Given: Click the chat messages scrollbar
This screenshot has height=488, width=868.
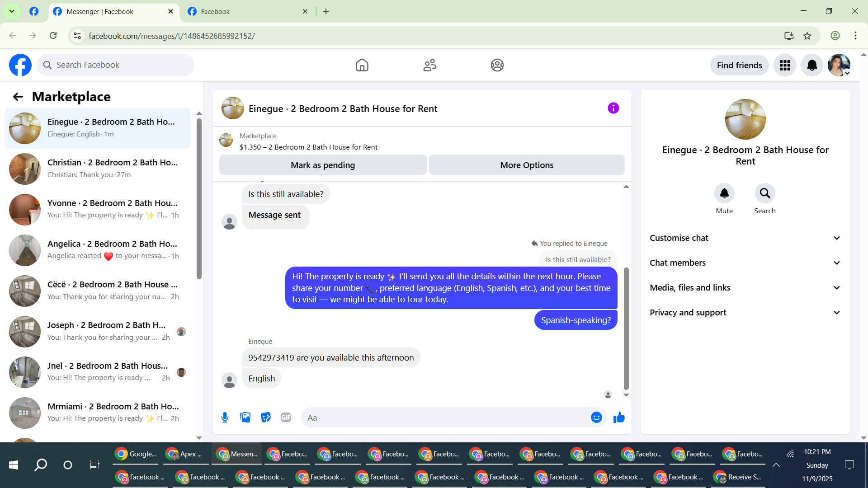Looking at the screenshot, I should [x=626, y=328].
